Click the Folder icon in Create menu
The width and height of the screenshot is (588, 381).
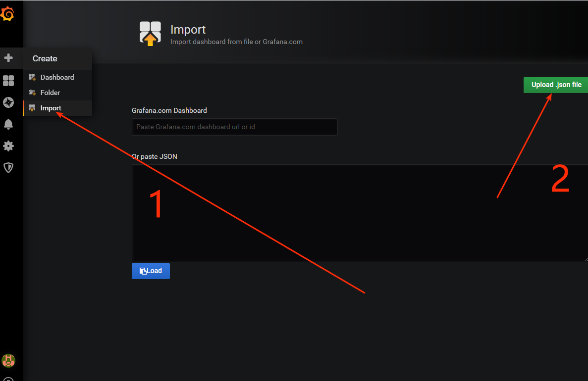[x=32, y=93]
